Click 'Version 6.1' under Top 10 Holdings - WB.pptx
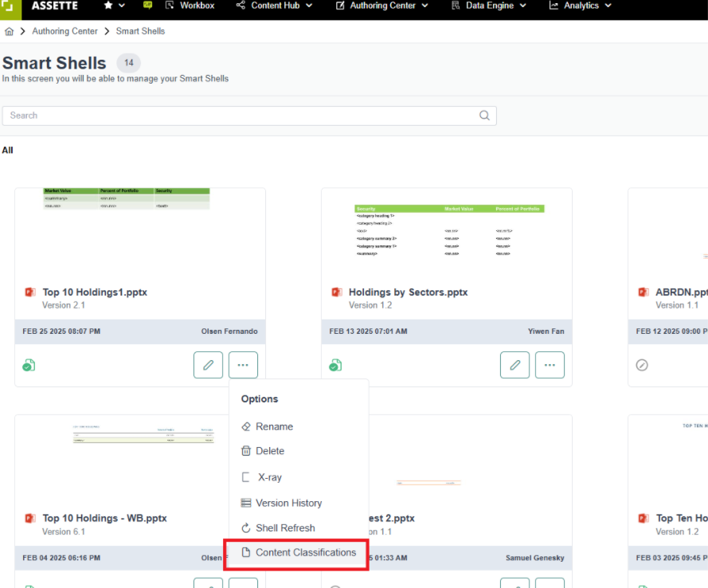This screenshot has height=588, width=708. (64, 531)
